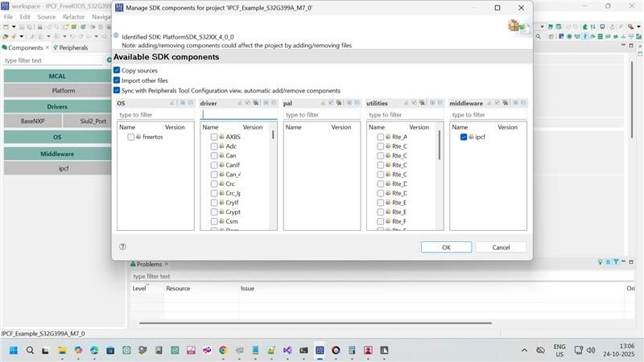Check the Crc driver checkbox
Image resolution: width=644 pixels, height=362 pixels.
click(214, 184)
